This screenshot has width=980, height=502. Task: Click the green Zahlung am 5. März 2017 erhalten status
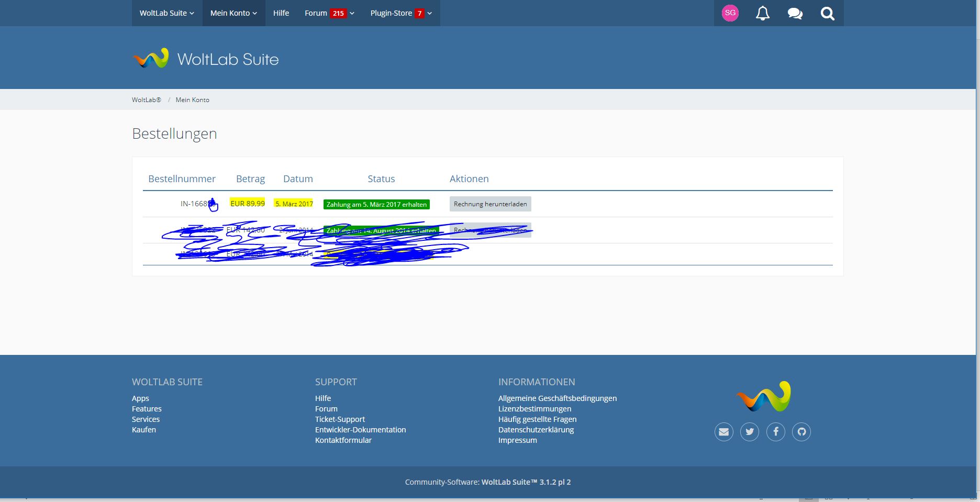[376, 205]
